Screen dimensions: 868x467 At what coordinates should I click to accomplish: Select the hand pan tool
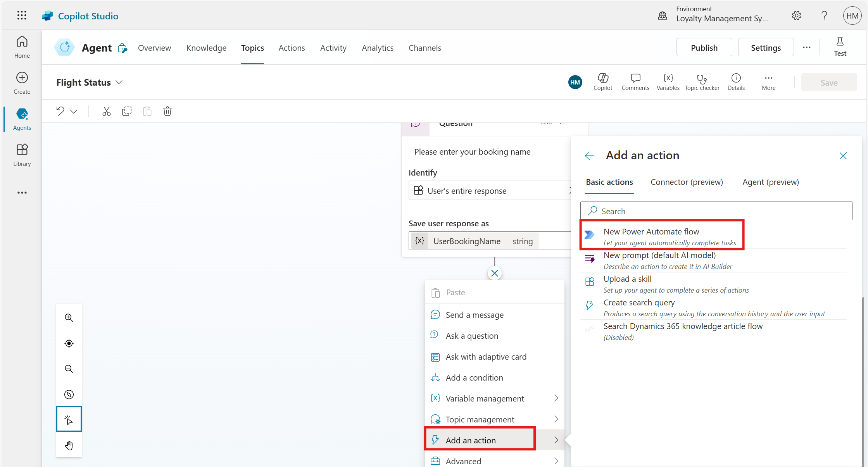click(69, 446)
